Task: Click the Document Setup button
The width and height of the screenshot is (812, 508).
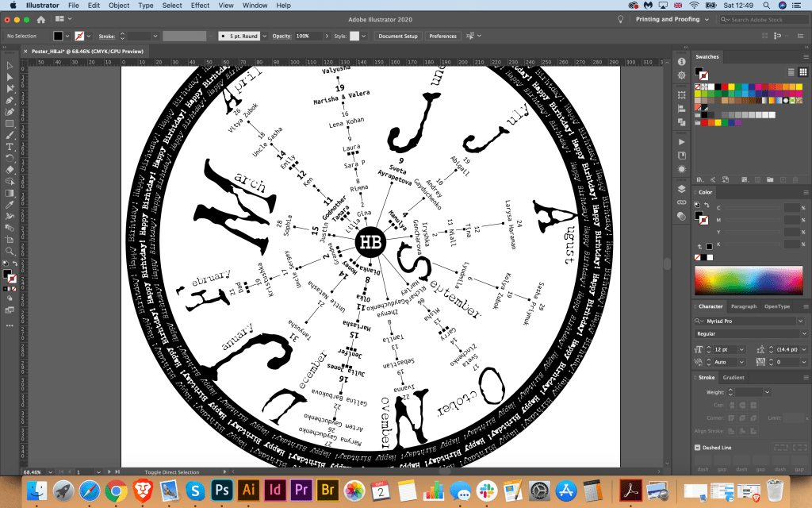Action: [x=398, y=36]
